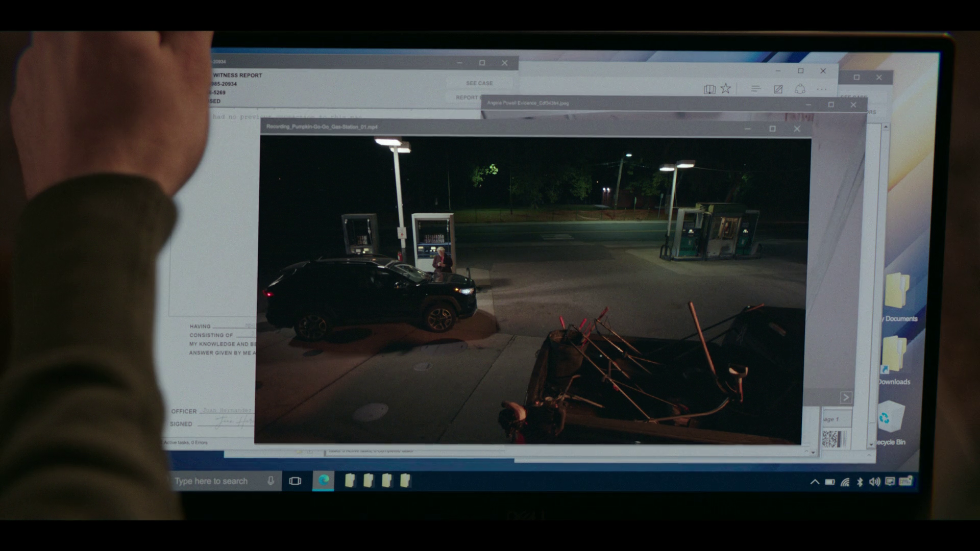Open the first folder icon on taskbar

coord(350,480)
